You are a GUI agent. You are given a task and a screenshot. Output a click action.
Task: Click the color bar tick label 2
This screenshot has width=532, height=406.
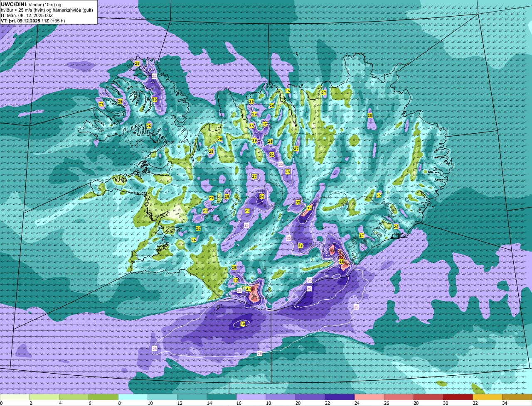coord(30,403)
